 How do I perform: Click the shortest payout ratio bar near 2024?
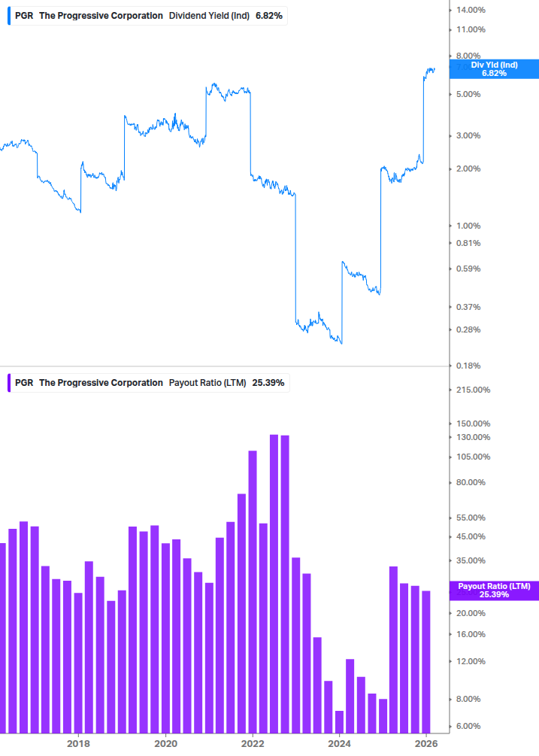[x=339, y=722]
